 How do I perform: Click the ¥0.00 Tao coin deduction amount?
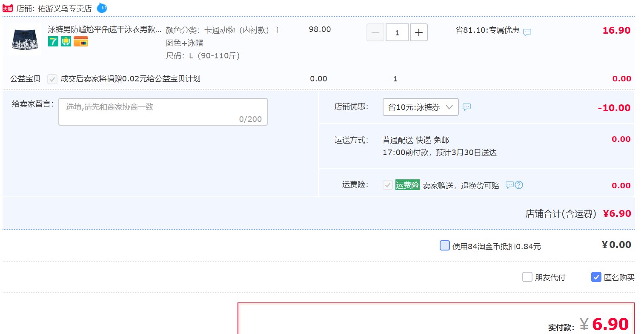tap(616, 245)
